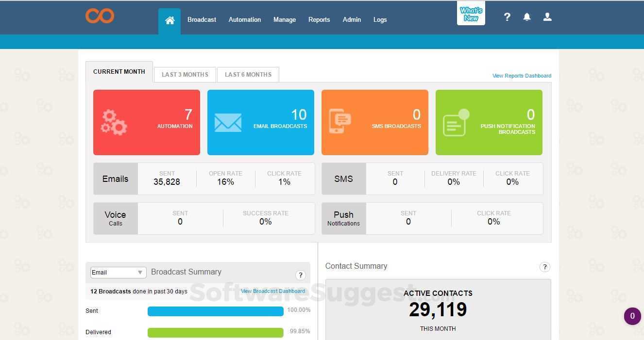The width and height of the screenshot is (644, 340).
Task: Click the user account profile icon
Action: pyautogui.click(x=547, y=16)
